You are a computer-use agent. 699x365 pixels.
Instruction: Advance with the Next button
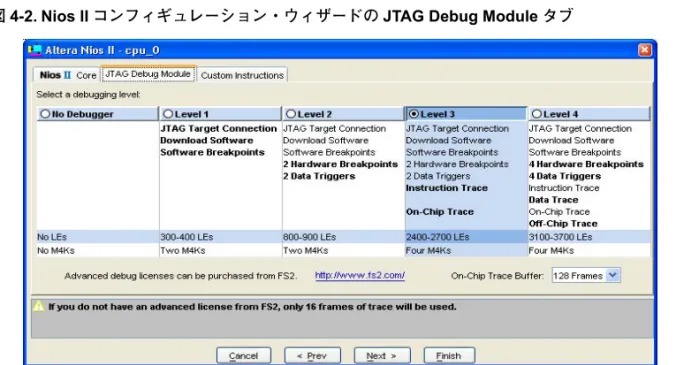tap(382, 356)
